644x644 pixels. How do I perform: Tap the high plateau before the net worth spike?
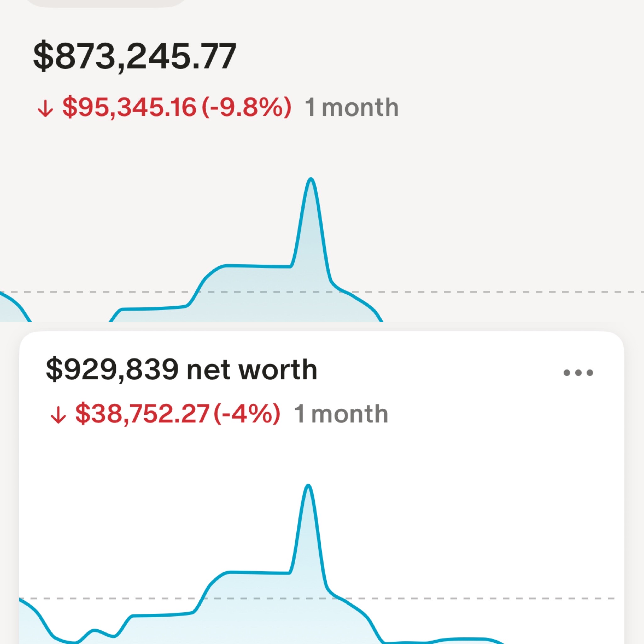(x=258, y=573)
